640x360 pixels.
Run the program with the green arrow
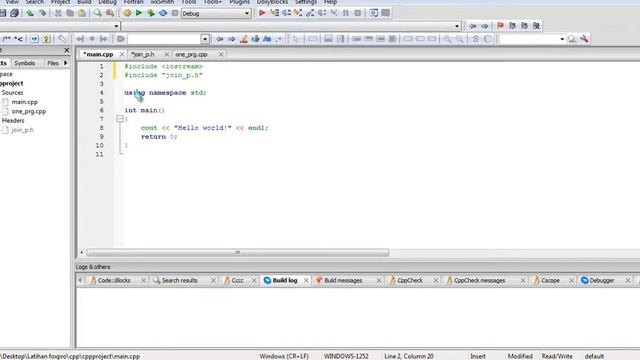click(139, 13)
